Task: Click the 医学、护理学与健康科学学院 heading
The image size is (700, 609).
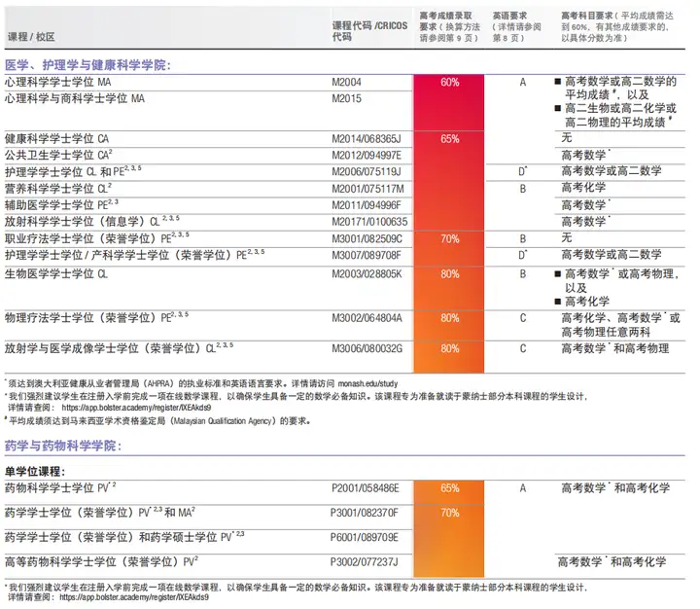Action: click(x=87, y=65)
